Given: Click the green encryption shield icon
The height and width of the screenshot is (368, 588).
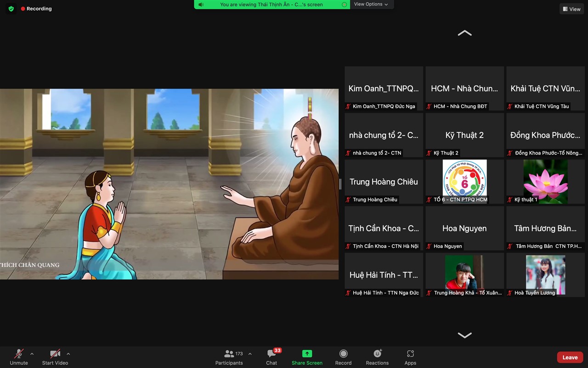Looking at the screenshot, I should point(11,9).
